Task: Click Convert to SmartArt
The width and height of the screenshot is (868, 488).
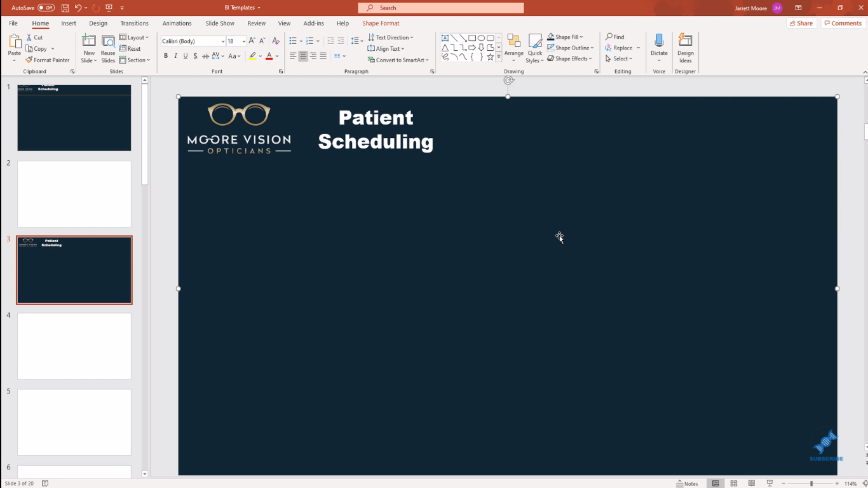Action: [398, 60]
